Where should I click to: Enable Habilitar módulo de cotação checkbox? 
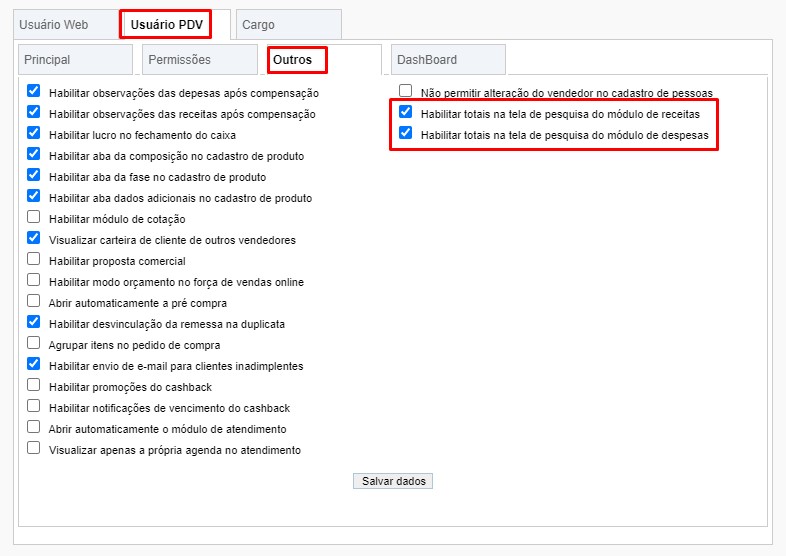(34, 217)
